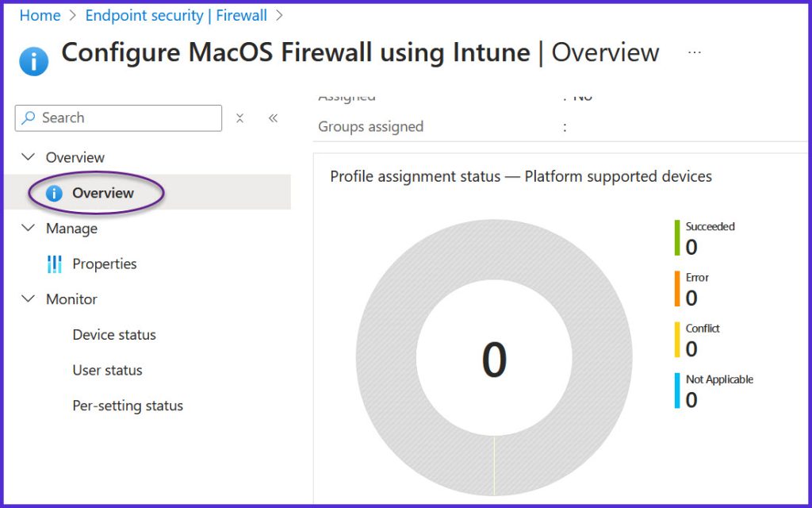
Task: Click the yellow Conflict legend swatch
Action: click(x=677, y=340)
